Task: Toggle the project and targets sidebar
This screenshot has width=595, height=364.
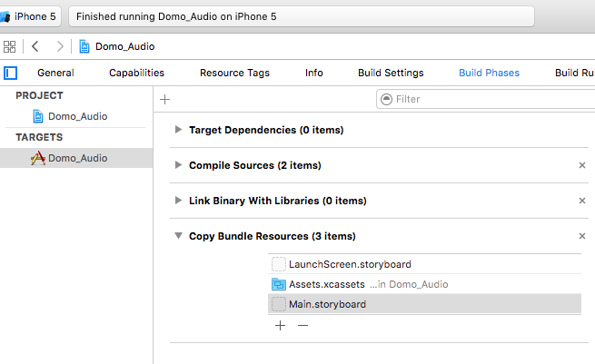Action: [11, 73]
